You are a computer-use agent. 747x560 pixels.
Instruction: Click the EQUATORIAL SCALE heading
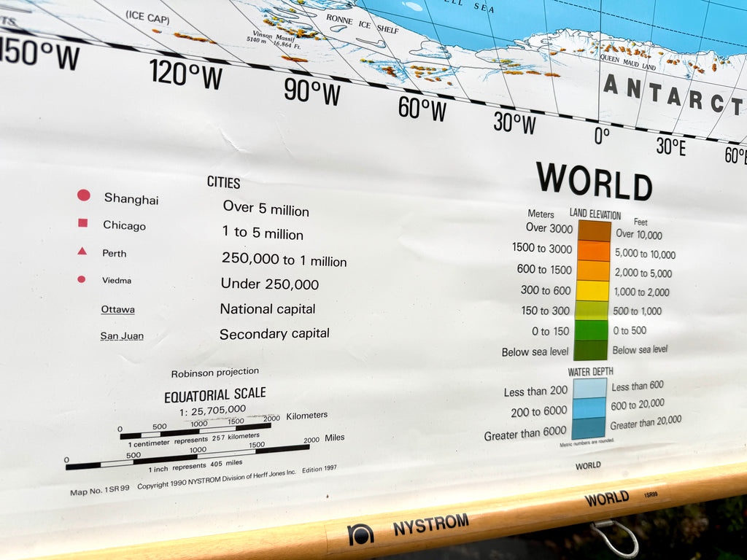coord(215,395)
